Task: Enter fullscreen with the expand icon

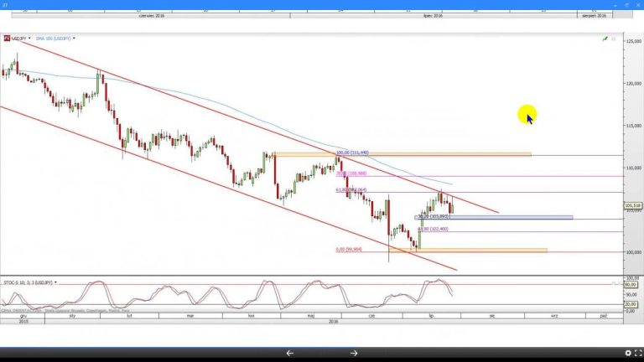Action: coord(638,353)
